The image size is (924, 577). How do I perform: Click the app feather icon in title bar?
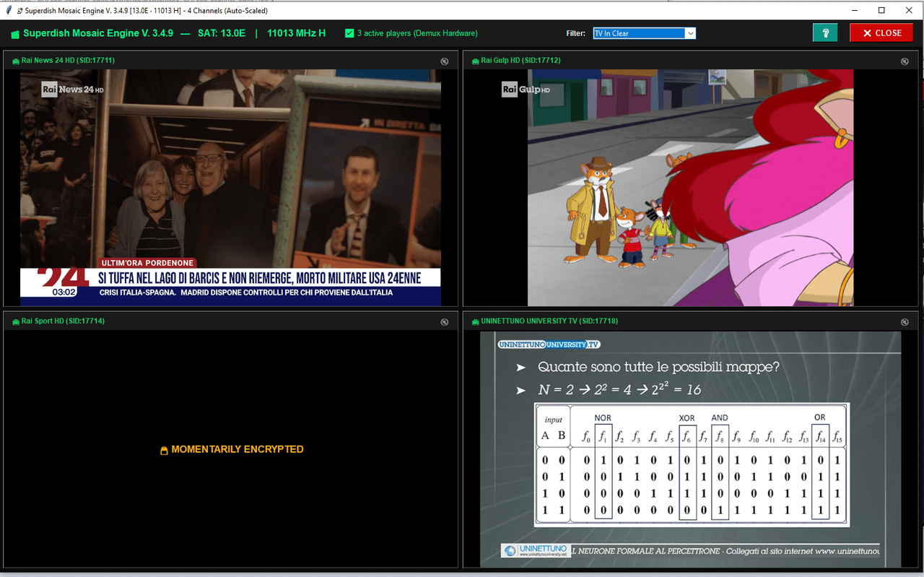click(7, 11)
